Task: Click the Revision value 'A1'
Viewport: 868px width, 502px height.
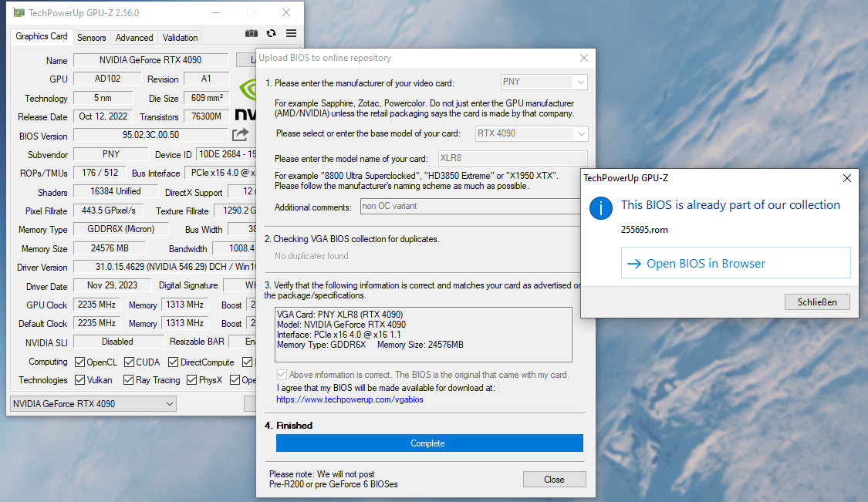Action: click(206, 79)
